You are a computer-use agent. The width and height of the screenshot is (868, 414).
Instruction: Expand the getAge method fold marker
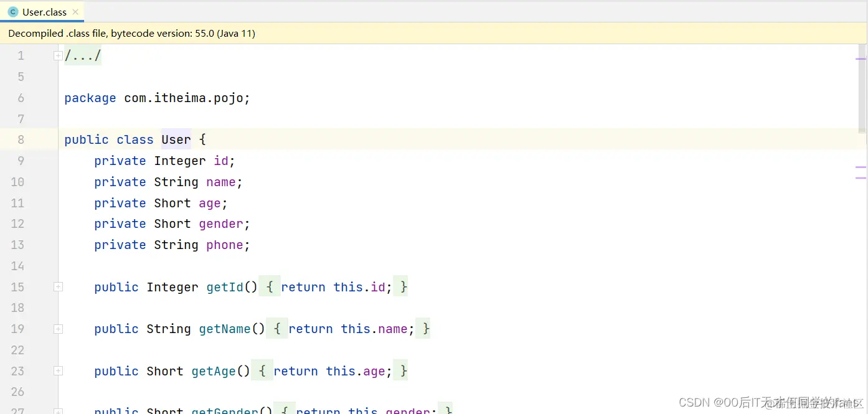pyautogui.click(x=58, y=371)
